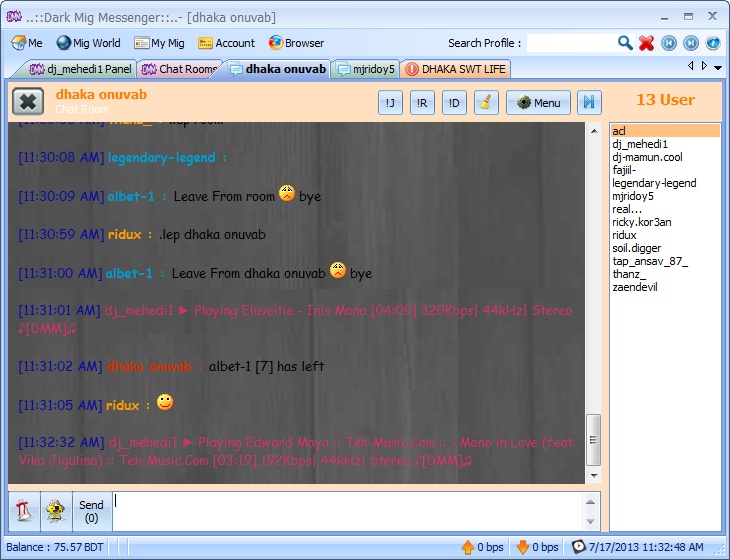Open the Mig World menu
The height and width of the screenshot is (560, 730).
[x=88, y=43]
